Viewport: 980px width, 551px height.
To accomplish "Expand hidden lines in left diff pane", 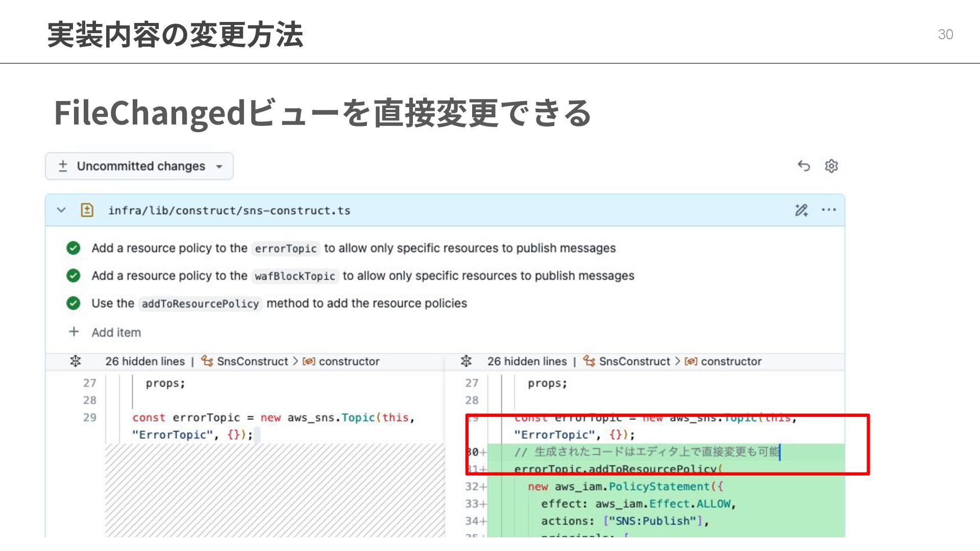I will click(76, 361).
